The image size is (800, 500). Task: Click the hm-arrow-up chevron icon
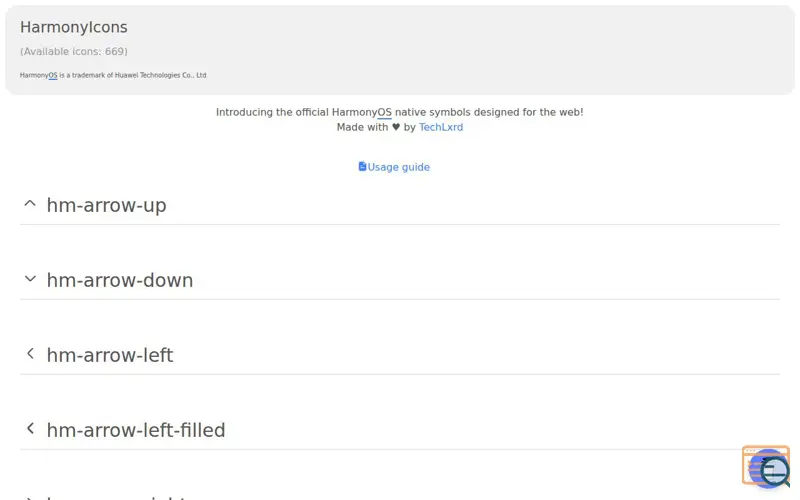pyautogui.click(x=30, y=204)
